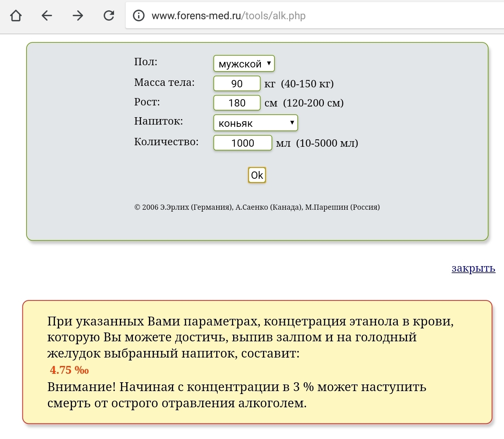Navigate back with the left arrow

[x=47, y=15]
